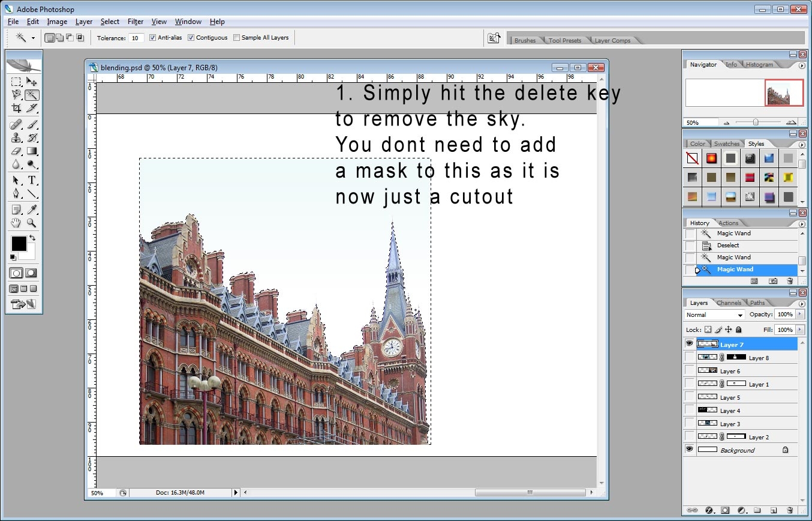Image resolution: width=812 pixels, height=521 pixels.
Task: Open the Fill slider arrow
Action: (x=799, y=330)
